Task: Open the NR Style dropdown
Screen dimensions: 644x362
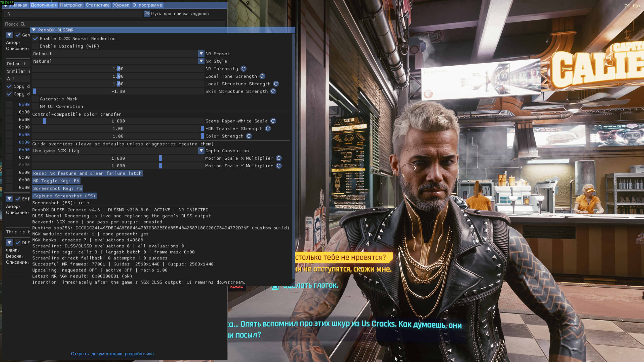Action: pyautogui.click(x=201, y=61)
